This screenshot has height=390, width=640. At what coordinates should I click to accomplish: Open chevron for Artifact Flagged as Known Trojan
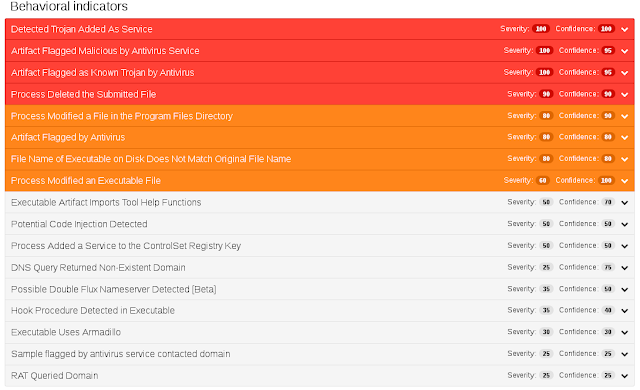[x=624, y=73]
